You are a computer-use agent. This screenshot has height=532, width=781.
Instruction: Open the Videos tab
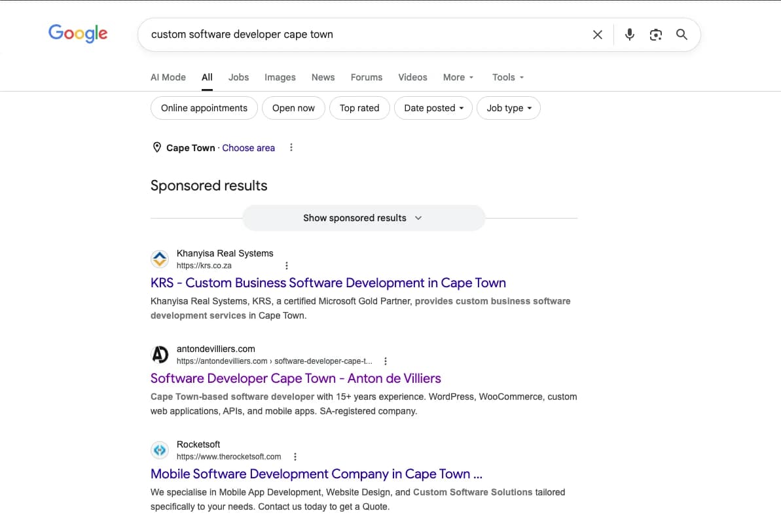click(412, 77)
